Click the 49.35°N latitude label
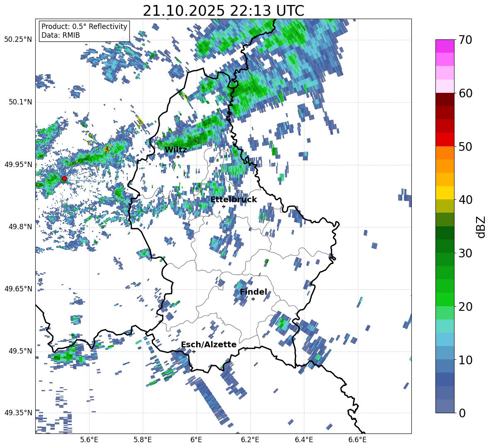This screenshot has height=448, width=491. [18, 413]
